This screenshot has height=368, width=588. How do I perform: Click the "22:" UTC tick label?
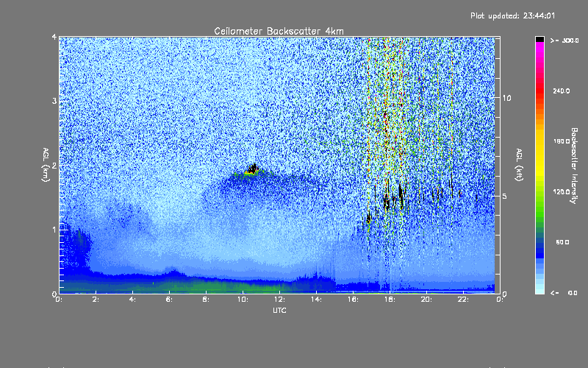(464, 300)
